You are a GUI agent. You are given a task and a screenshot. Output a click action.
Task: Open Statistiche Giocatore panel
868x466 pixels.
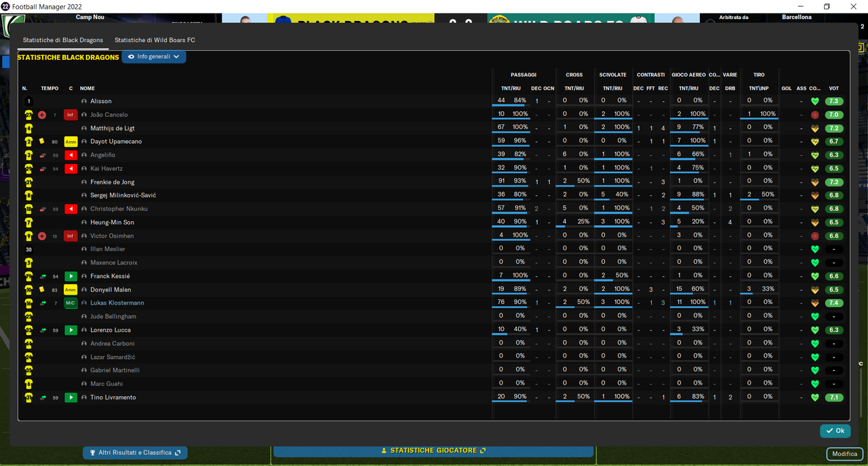pos(433,450)
